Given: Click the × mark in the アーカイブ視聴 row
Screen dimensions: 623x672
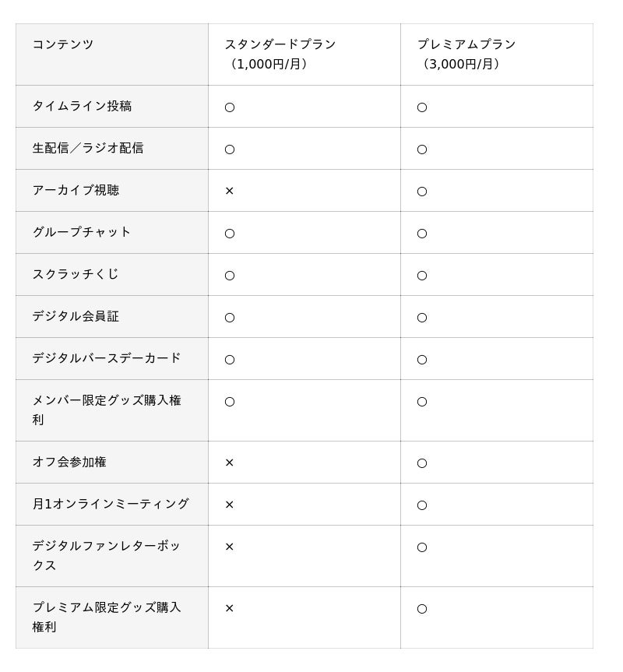Looking at the screenshot, I should 229,191.
